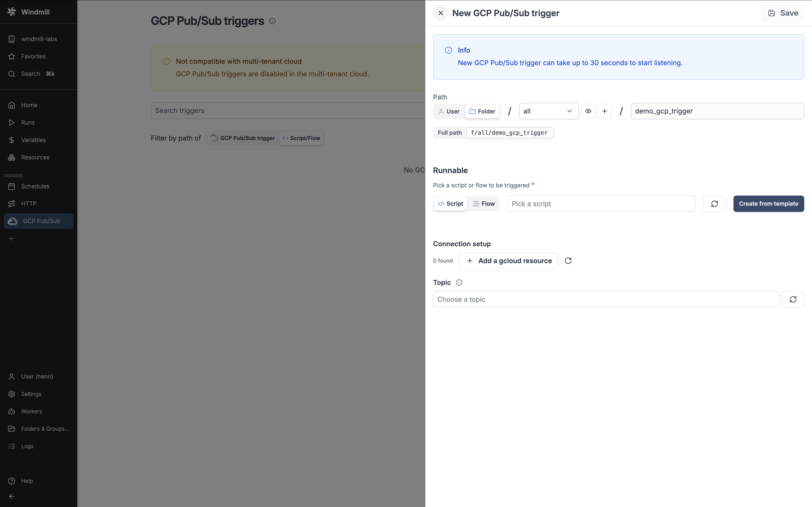
Task: View folder with the eye icon
Action: pyautogui.click(x=588, y=111)
